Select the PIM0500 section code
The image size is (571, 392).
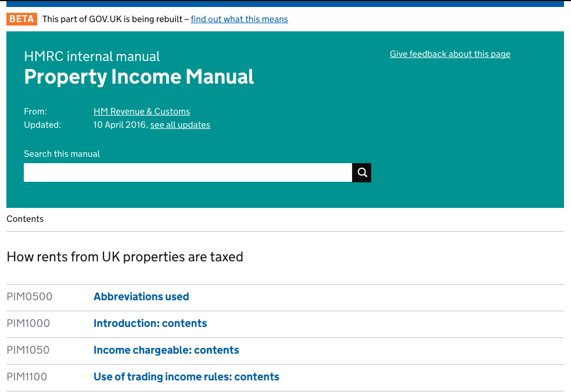pos(30,297)
